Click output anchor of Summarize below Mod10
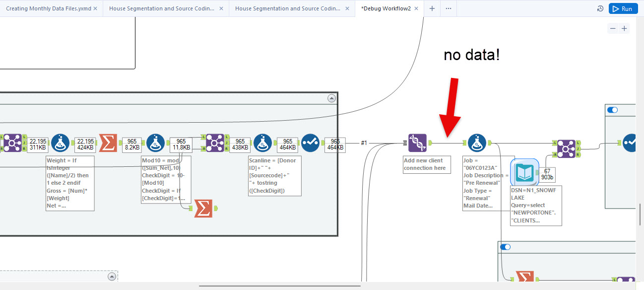 (215, 208)
